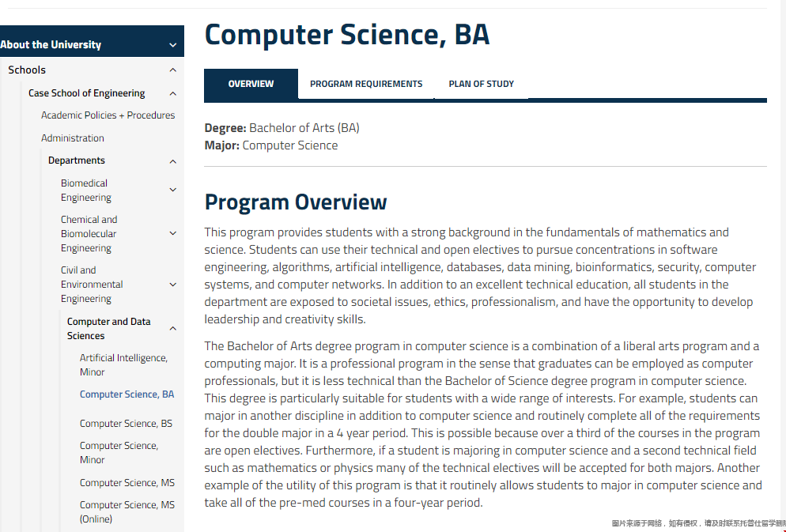Collapse the Case School of Engineering section
786x532 pixels.
click(172, 92)
